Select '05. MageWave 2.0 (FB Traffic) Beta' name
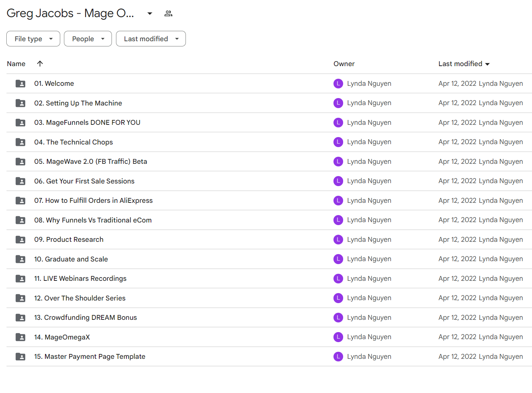The image size is (532, 393). [91, 162]
